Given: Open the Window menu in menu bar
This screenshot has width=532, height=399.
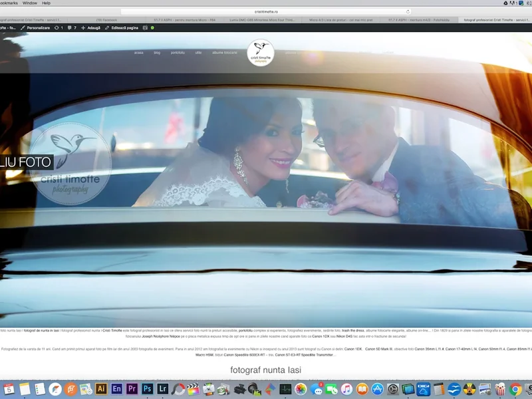Looking at the screenshot, I should click(x=30, y=3).
